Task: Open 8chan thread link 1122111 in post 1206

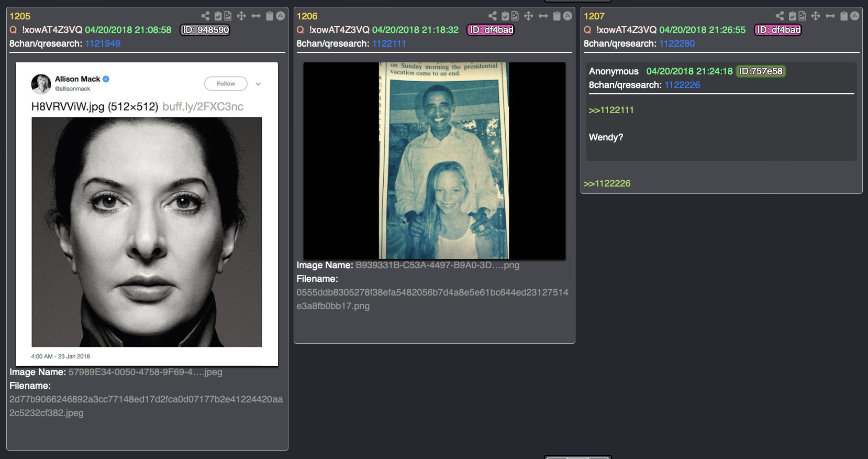Action: click(x=389, y=43)
